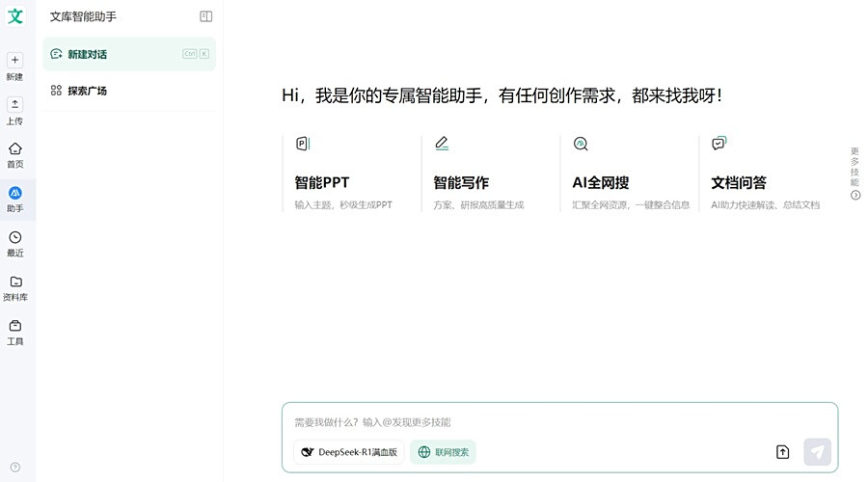Select the 助手 assistant icon
The image size is (868, 482).
pyautogui.click(x=14, y=193)
